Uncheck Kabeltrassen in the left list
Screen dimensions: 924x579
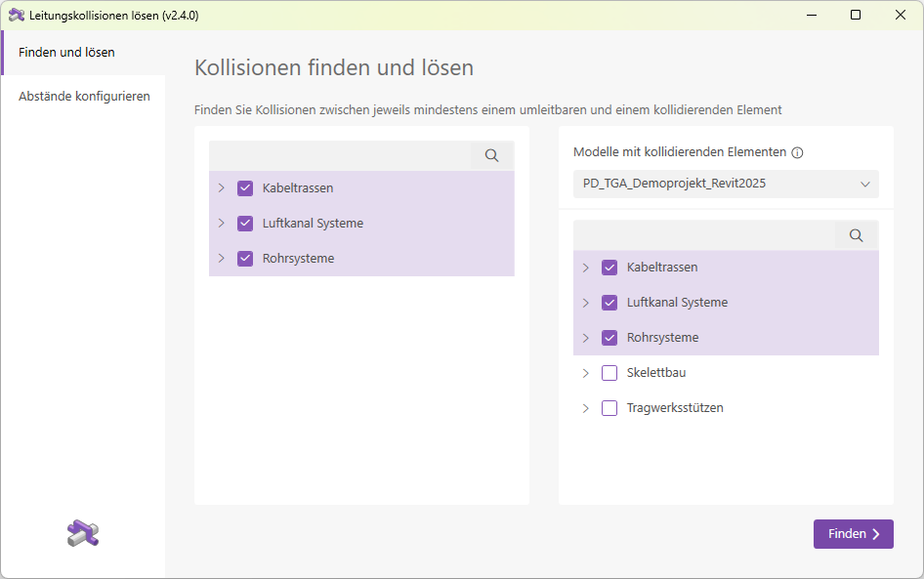point(245,187)
